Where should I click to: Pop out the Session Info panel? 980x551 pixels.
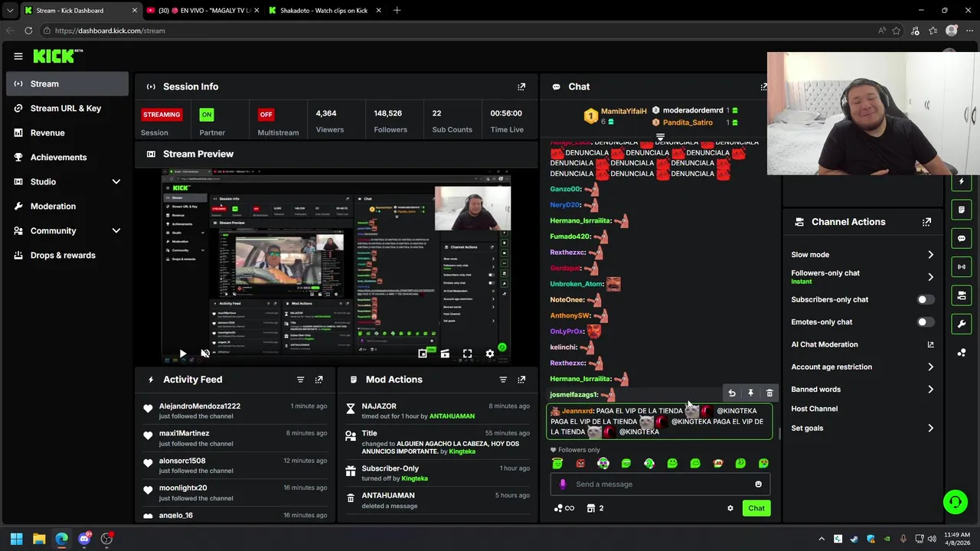[521, 86]
